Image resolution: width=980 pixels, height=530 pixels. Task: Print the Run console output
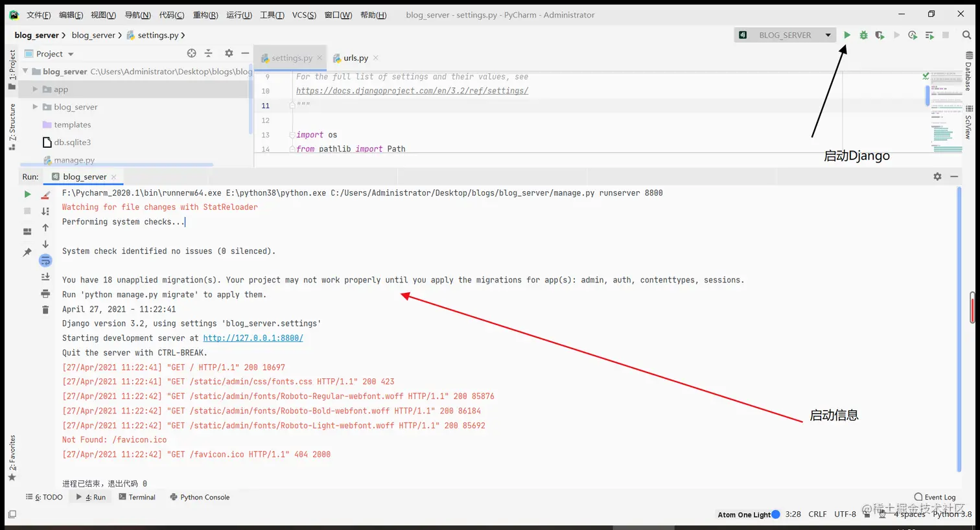45,294
